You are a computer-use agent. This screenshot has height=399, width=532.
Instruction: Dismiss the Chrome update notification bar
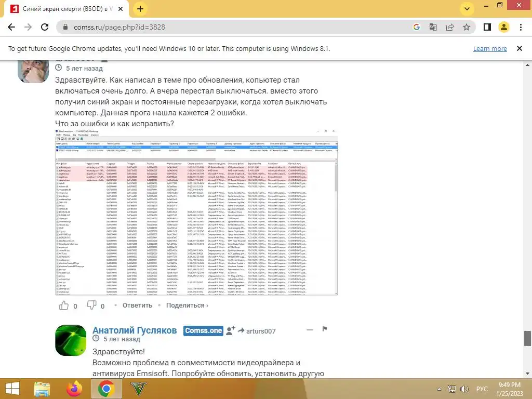pyautogui.click(x=520, y=48)
